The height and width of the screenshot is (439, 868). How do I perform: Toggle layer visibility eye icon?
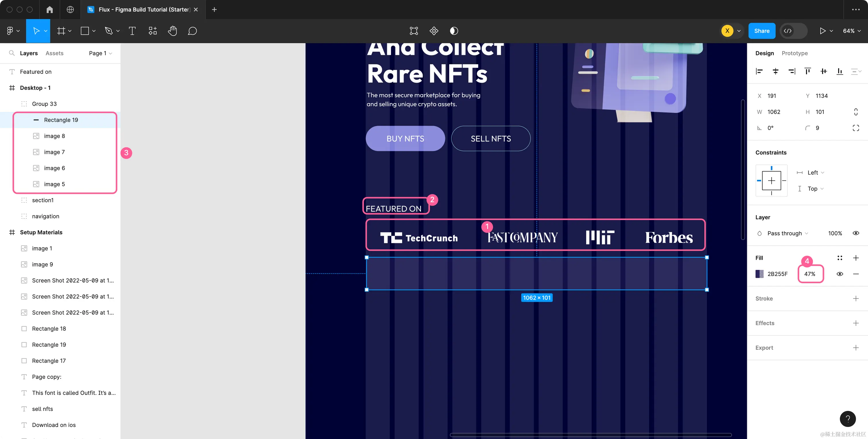(856, 233)
